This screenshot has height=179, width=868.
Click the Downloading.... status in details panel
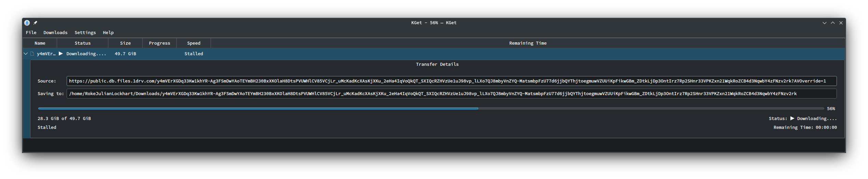817,119
